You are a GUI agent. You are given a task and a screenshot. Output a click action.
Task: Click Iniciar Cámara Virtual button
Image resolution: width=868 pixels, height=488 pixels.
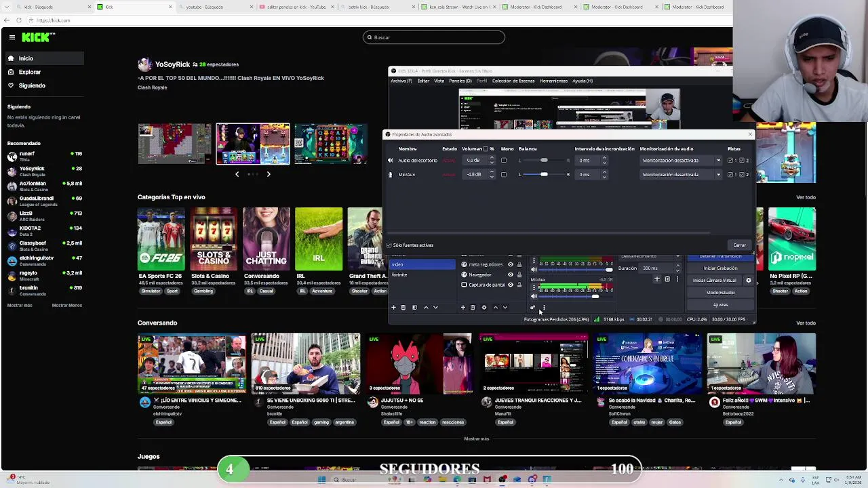point(714,281)
